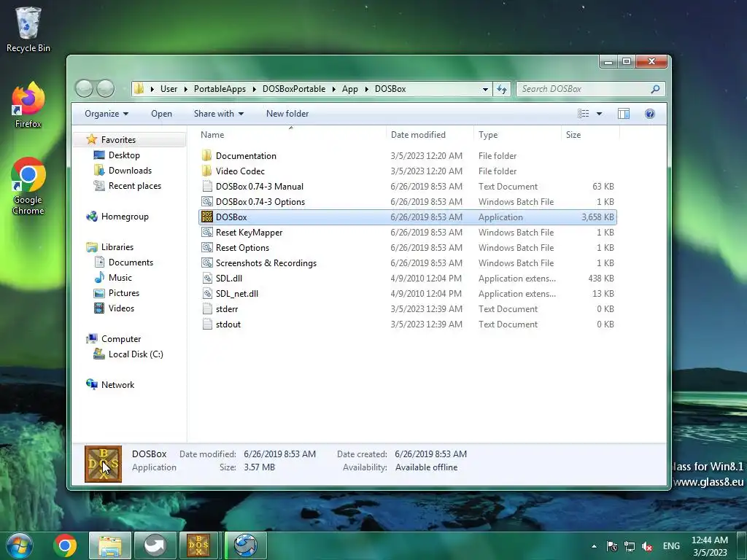Expand the arrow after App in address bar
The image size is (747, 560).
(x=366, y=89)
